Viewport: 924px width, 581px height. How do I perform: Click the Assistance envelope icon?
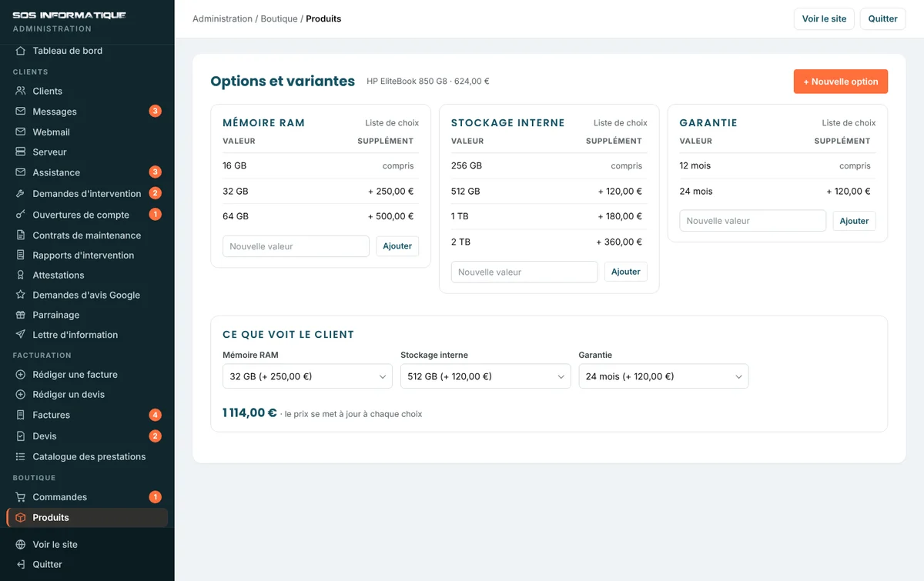click(x=21, y=172)
